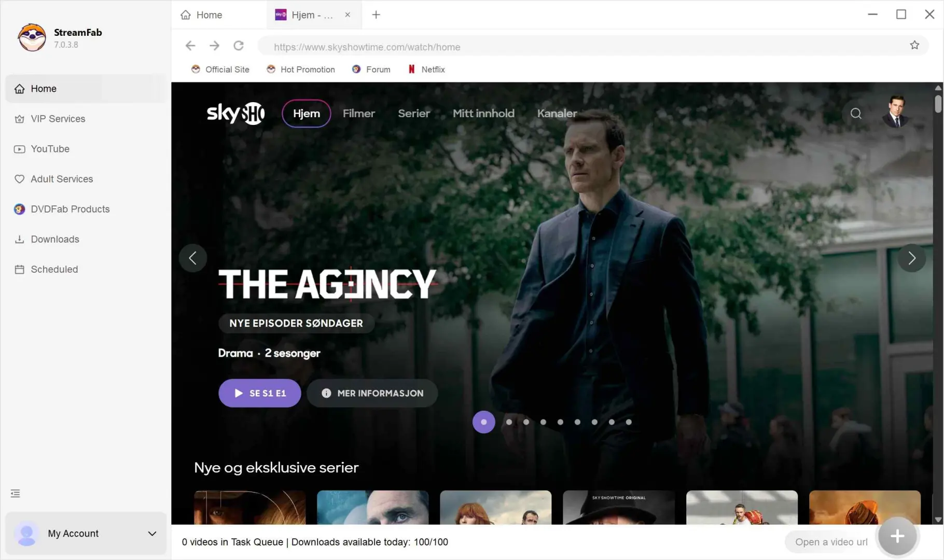Open third thumbnail with red-haired woman

pyautogui.click(x=496, y=507)
